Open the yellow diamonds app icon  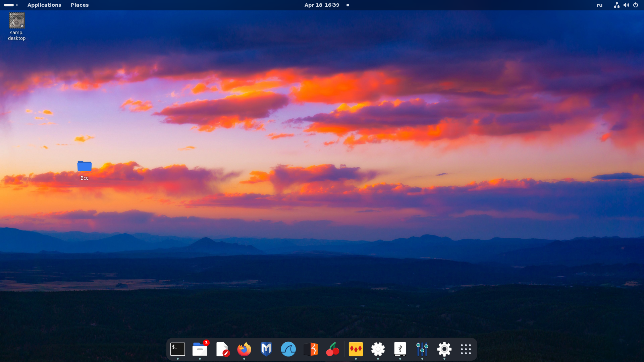click(x=356, y=349)
